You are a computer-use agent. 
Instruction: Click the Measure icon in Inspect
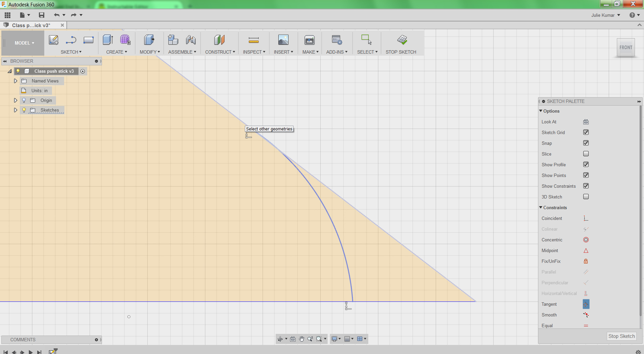(x=254, y=40)
